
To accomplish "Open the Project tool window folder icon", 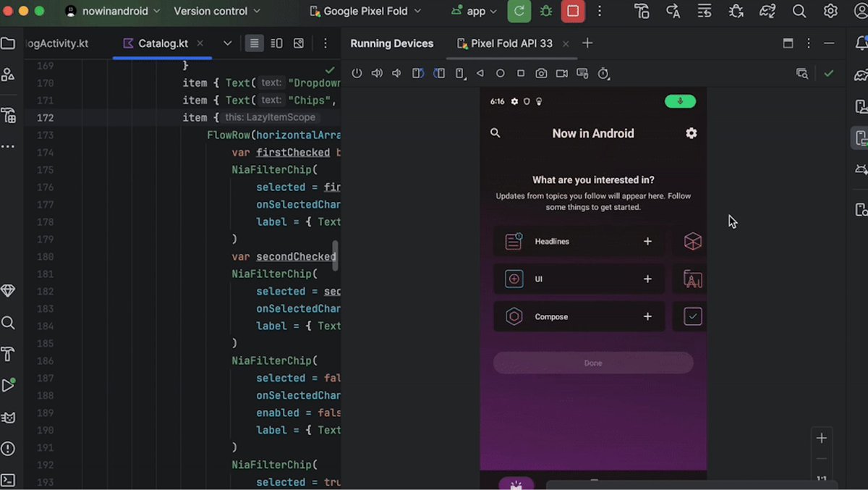I will point(8,43).
